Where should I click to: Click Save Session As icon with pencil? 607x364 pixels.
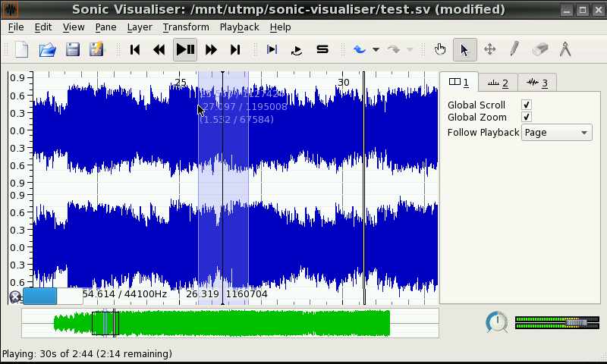96,50
